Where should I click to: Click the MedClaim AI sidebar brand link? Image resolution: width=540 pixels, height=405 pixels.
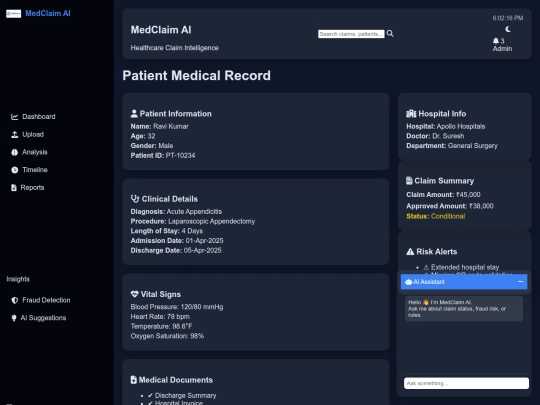click(48, 13)
